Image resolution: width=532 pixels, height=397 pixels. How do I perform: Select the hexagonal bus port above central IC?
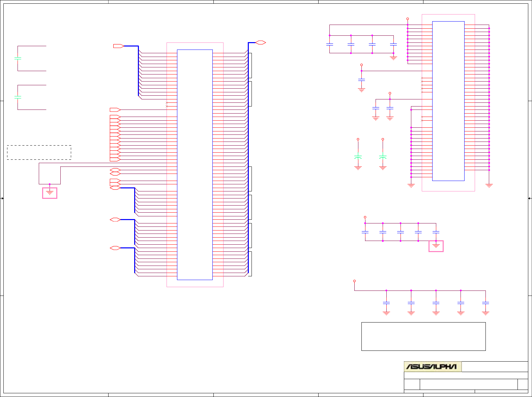coord(261,42)
